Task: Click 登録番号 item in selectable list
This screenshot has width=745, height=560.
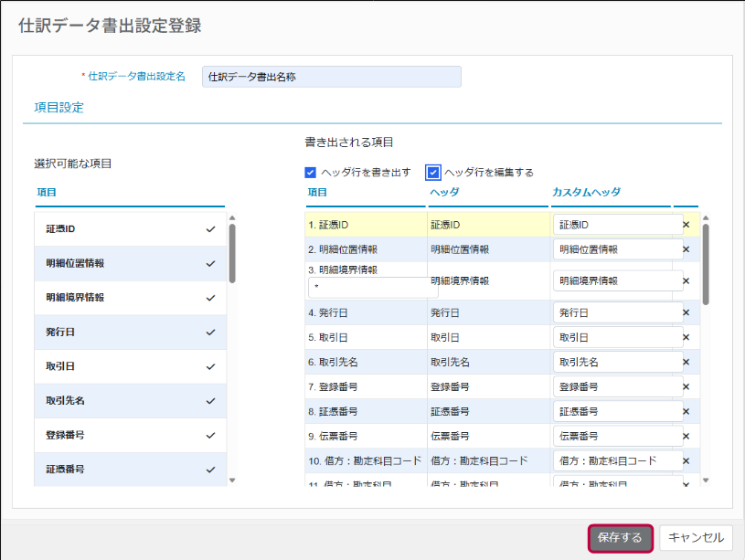Action: (x=130, y=435)
